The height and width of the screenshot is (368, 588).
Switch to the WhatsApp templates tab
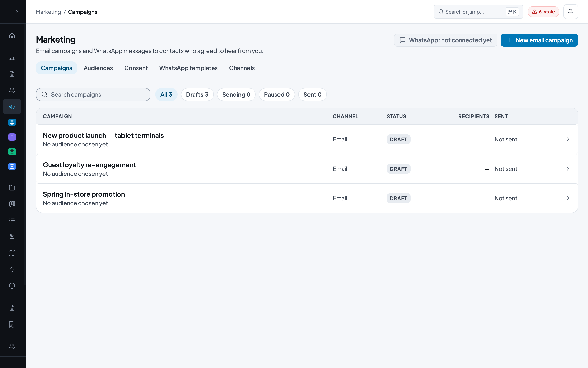(x=188, y=68)
